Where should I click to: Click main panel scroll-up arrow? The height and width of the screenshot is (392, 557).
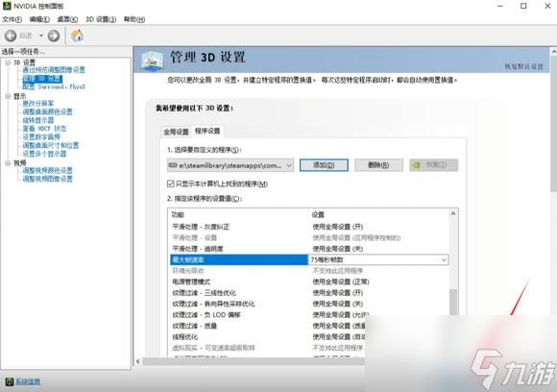click(553, 52)
